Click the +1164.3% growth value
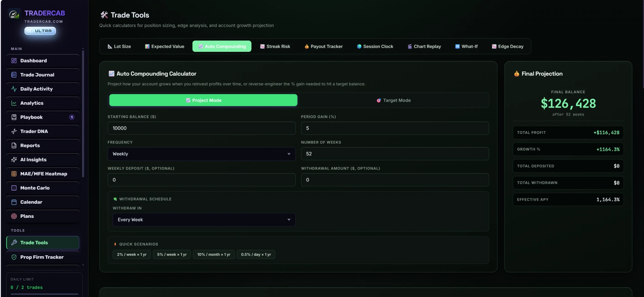This screenshot has width=644, height=297. click(x=608, y=149)
